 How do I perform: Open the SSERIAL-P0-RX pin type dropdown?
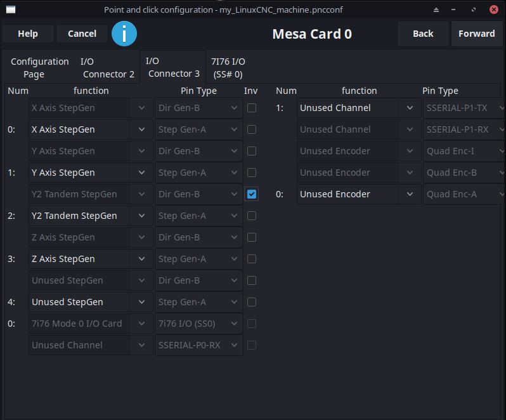pyautogui.click(x=199, y=345)
